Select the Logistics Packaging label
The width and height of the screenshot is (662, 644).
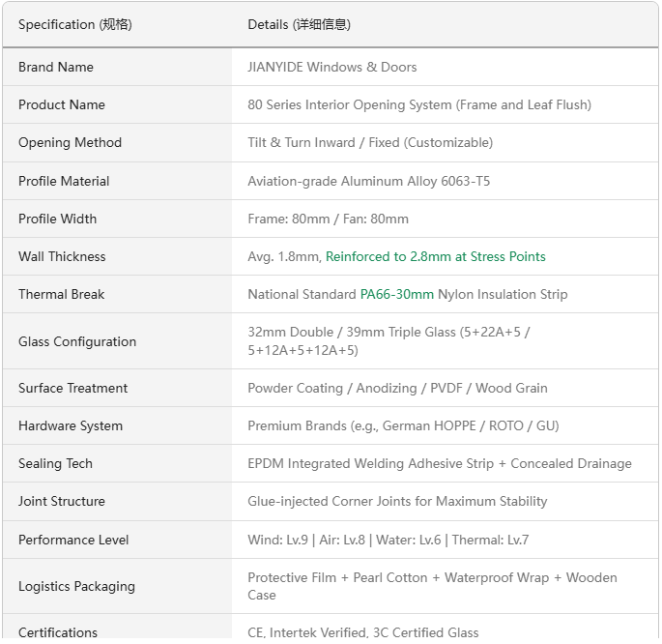point(77,587)
